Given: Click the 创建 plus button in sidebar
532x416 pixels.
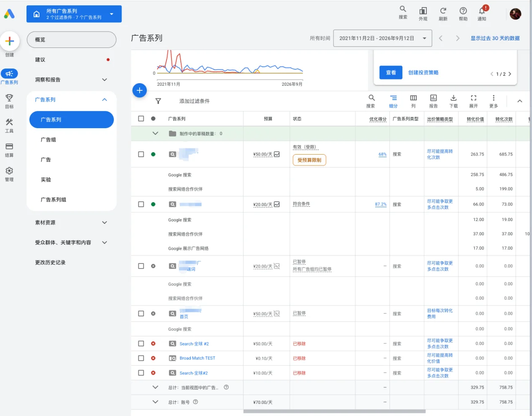Looking at the screenshot, I should click(x=10, y=41).
